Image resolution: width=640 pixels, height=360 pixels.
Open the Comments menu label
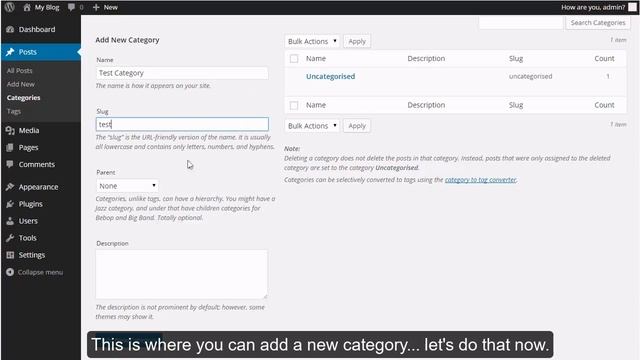pos(37,164)
